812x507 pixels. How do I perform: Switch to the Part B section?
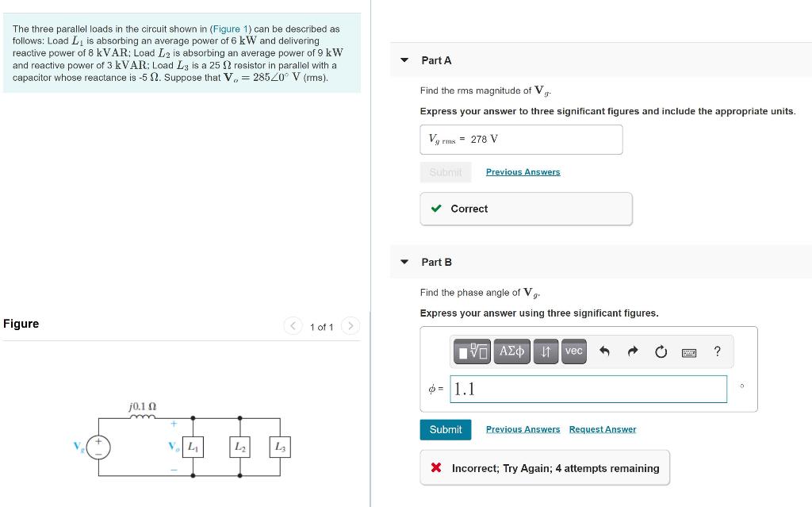point(435,262)
